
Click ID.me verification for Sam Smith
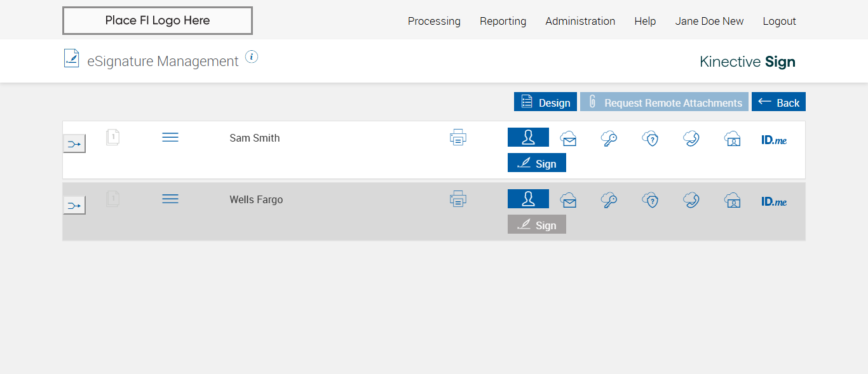(x=774, y=140)
